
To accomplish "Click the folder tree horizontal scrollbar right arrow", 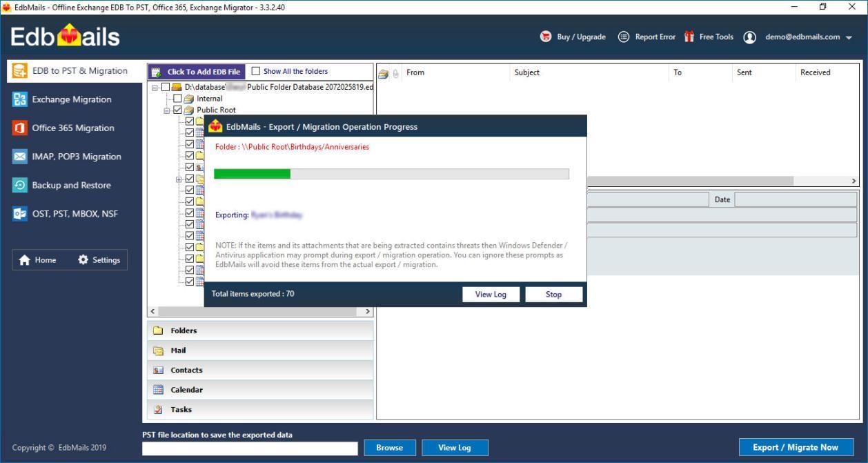I will [368, 312].
